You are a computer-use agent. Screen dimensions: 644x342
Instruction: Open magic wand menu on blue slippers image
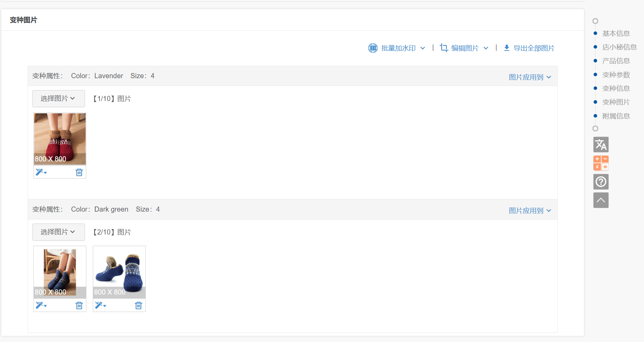pos(100,305)
